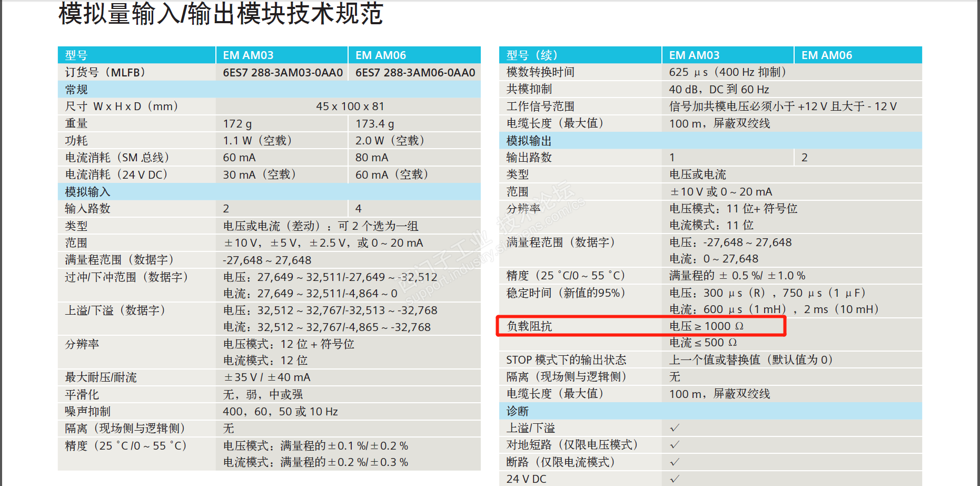This screenshot has width=980, height=486.
Task: Select the "30 mA（空载）" cell
Action: [260, 174]
